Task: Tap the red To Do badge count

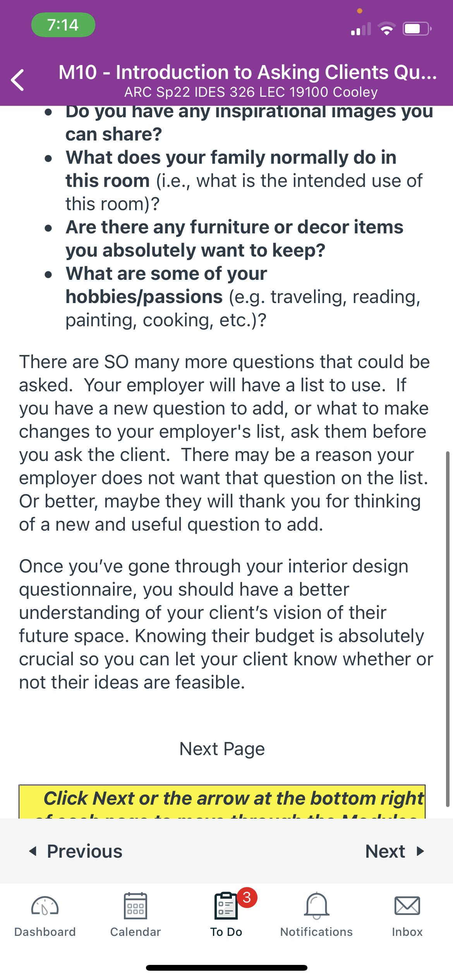Action: (247, 898)
